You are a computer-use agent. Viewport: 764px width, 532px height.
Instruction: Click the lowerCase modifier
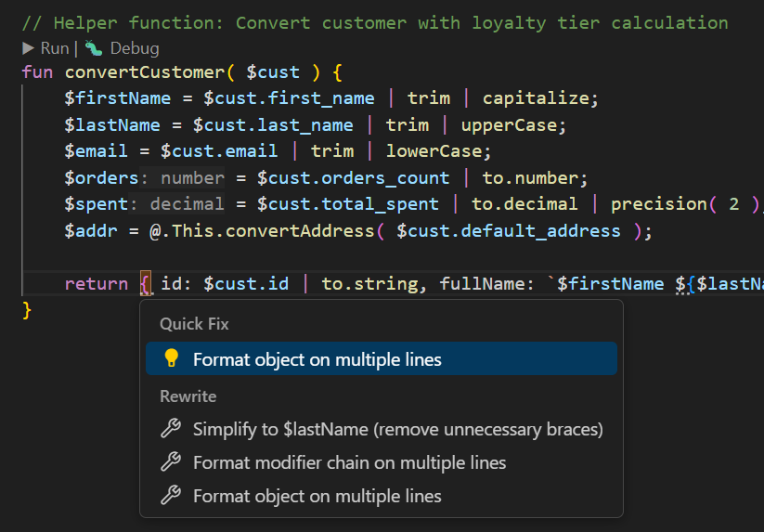(434, 151)
